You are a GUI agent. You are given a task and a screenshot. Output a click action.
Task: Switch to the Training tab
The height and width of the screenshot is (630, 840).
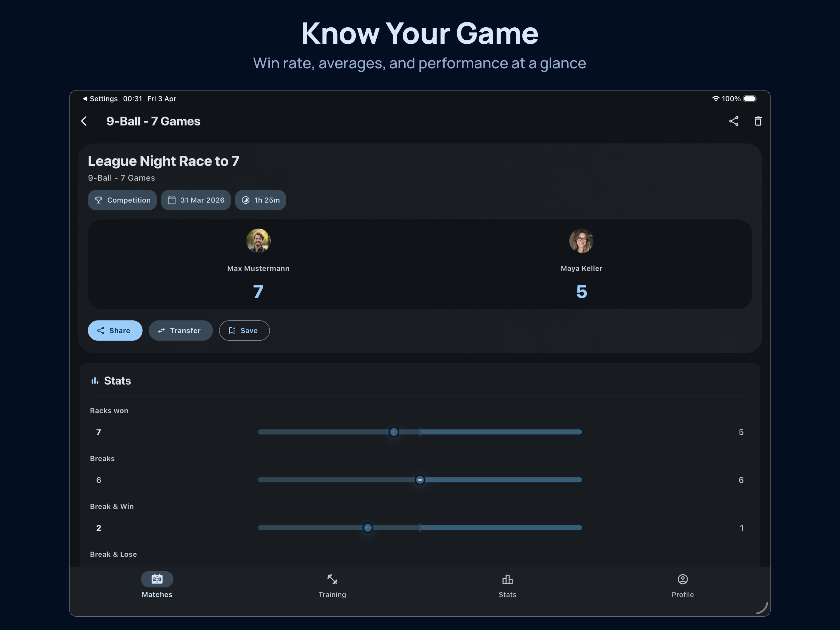pyautogui.click(x=332, y=586)
